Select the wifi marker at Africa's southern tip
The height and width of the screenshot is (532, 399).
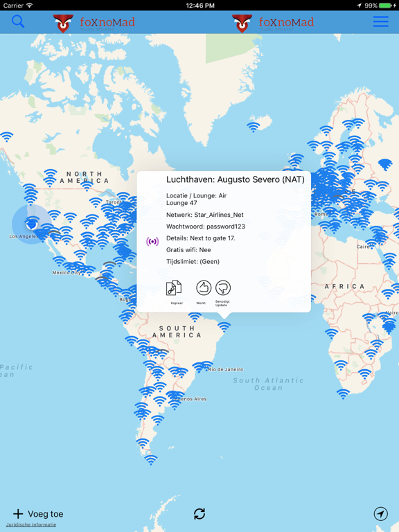343,394
